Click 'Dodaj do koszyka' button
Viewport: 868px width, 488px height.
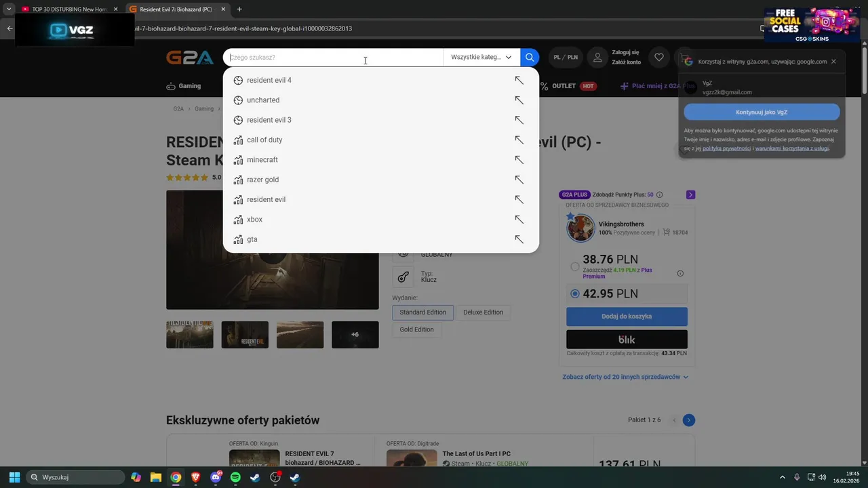[x=627, y=317]
